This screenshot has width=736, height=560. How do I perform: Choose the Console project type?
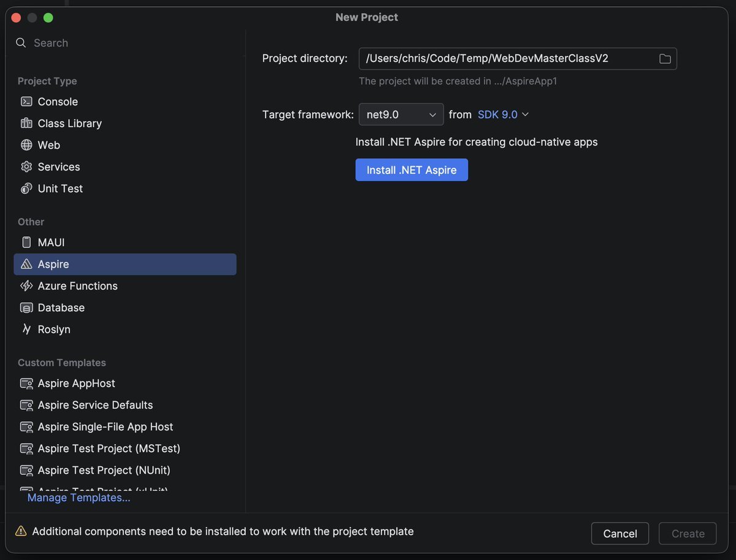click(125, 102)
